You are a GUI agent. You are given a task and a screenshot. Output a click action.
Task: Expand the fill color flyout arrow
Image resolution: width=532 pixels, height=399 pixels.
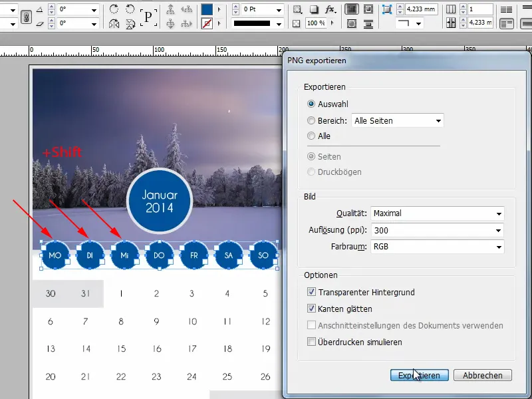point(219,9)
